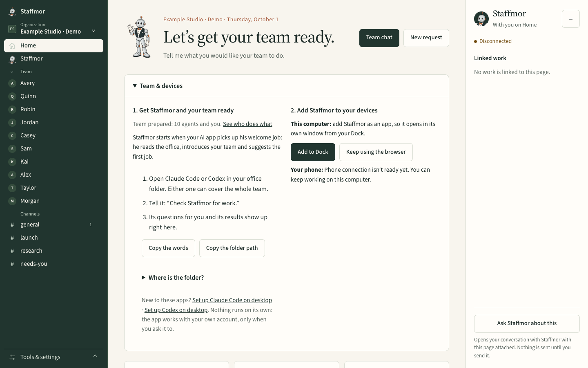Click Sam's avatar circle in team list
588x368 pixels.
[x=12, y=149]
